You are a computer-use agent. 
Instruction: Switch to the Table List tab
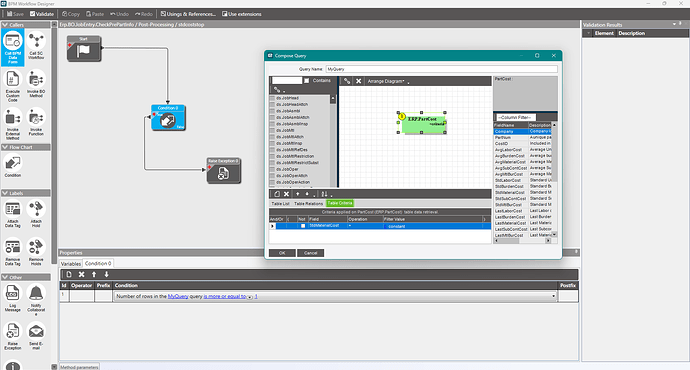[280, 204]
